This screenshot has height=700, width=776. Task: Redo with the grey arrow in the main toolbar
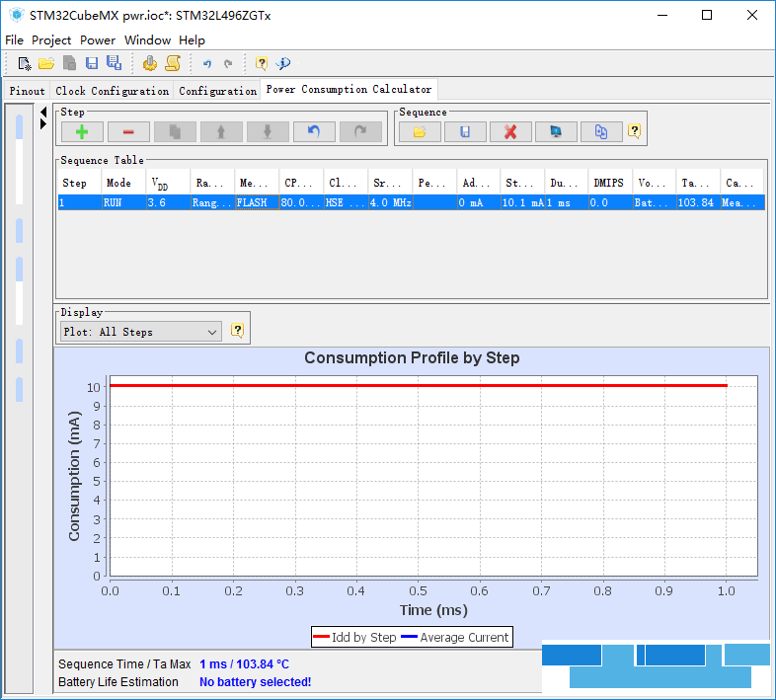tap(228, 63)
